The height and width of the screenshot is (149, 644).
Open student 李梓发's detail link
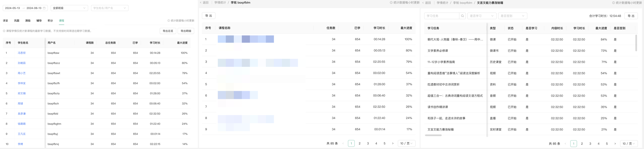click(x=22, y=83)
